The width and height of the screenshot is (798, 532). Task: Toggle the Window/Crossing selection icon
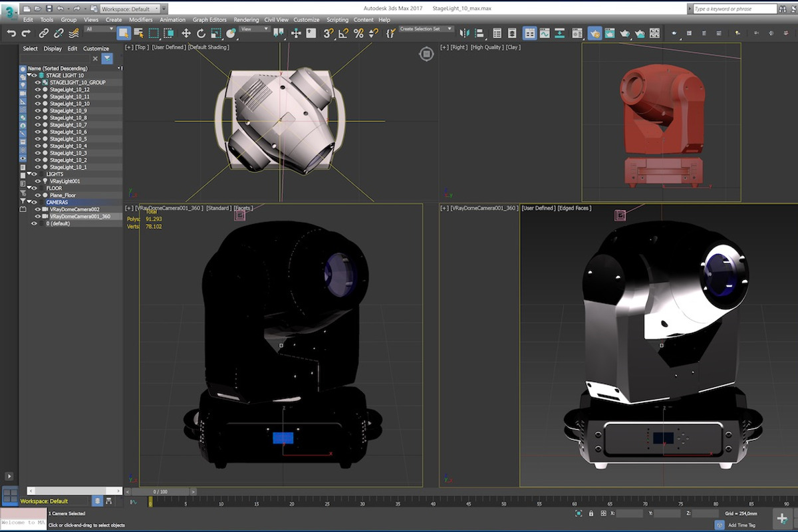click(168, 33)
